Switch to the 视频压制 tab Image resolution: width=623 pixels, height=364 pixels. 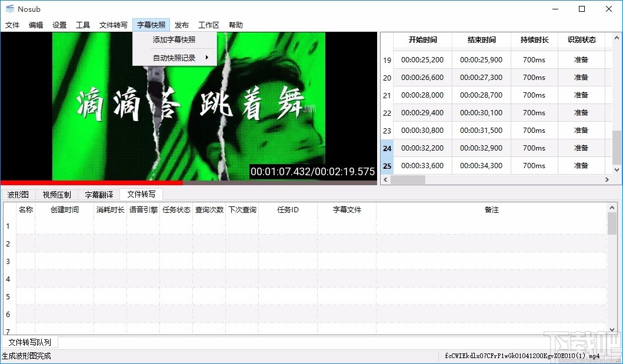[x=56, y=194]
